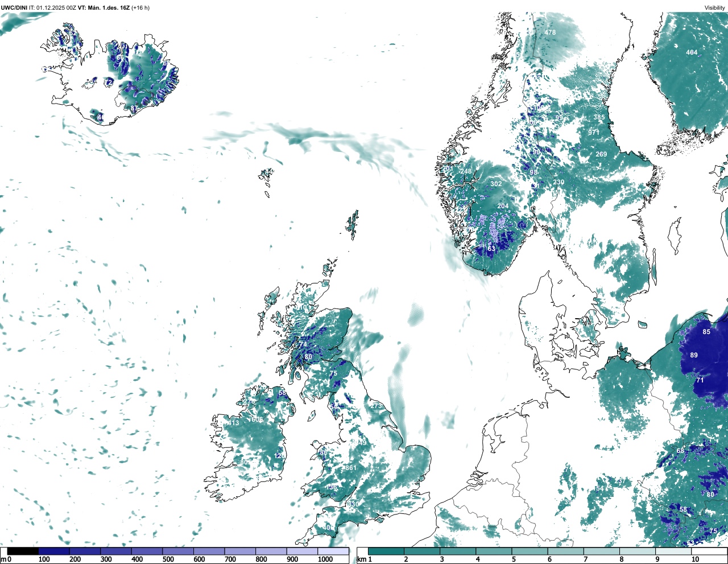Select the lightest swatch between 9 and 10 km

click(674, 551)
